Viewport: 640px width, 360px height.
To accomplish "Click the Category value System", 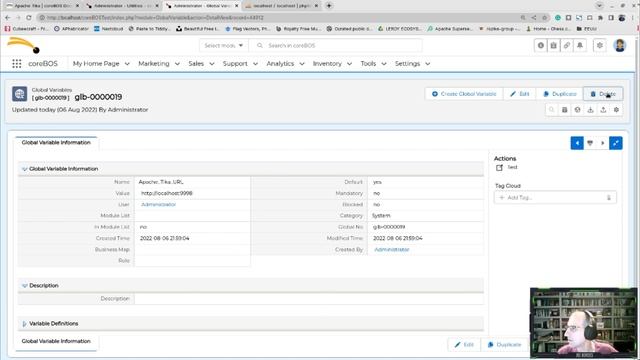I will tap(381, 216).
